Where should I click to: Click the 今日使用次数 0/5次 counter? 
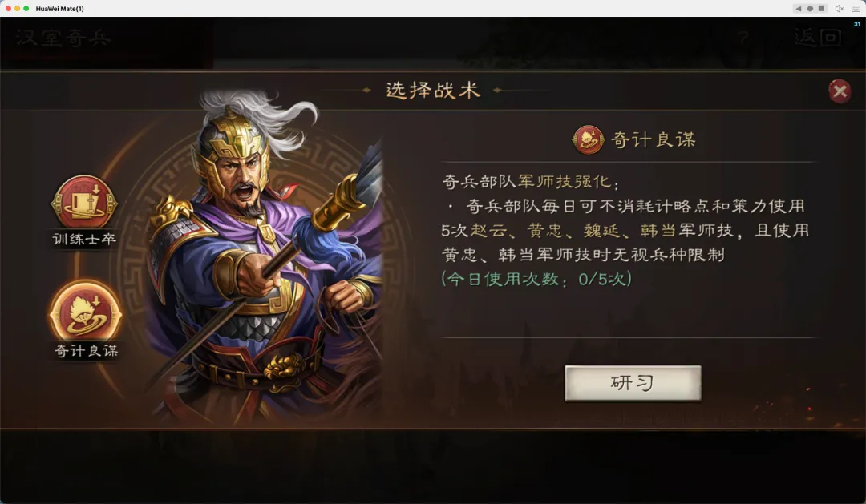tap(536, 279)
